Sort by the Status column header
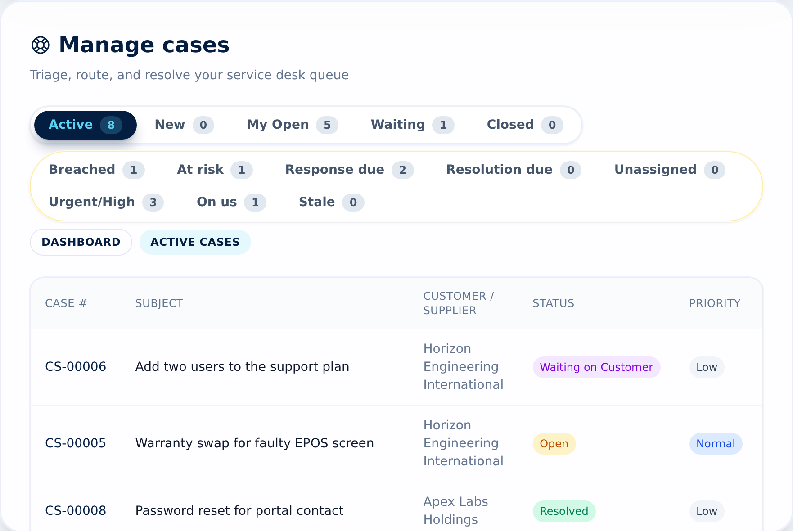 [553, 303]
